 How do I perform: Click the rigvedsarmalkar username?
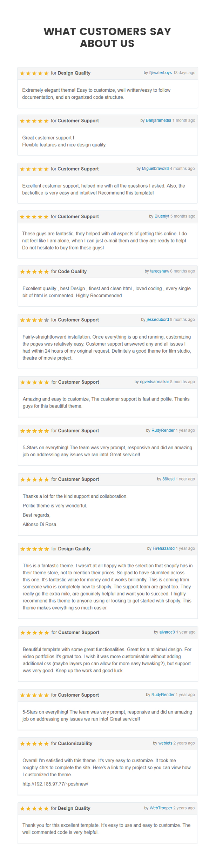pos(154,382)
